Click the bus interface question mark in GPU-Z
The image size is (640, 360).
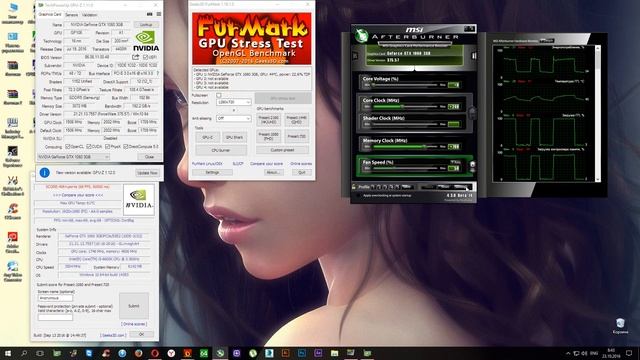pyautogui.click(x=158, y=73)
